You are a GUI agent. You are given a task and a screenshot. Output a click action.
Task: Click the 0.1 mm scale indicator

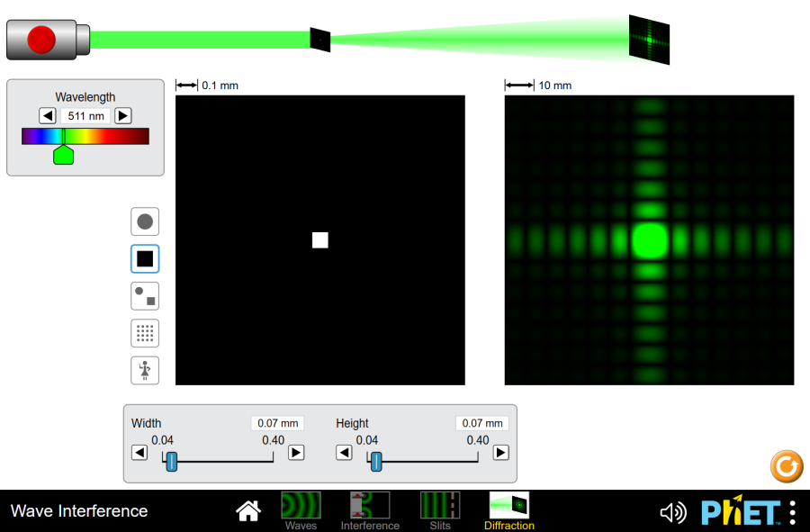click(x=207, y=86)
